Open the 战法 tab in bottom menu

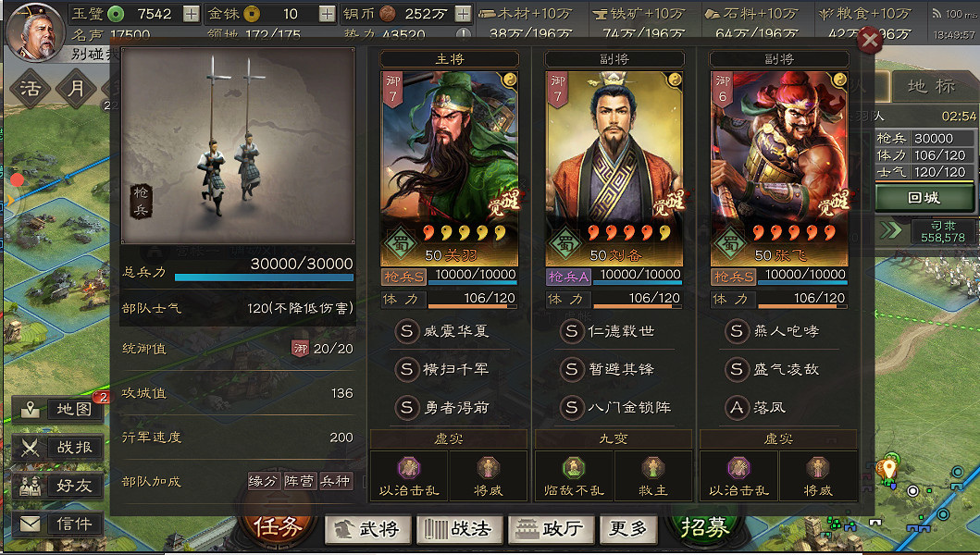(459, 529)
